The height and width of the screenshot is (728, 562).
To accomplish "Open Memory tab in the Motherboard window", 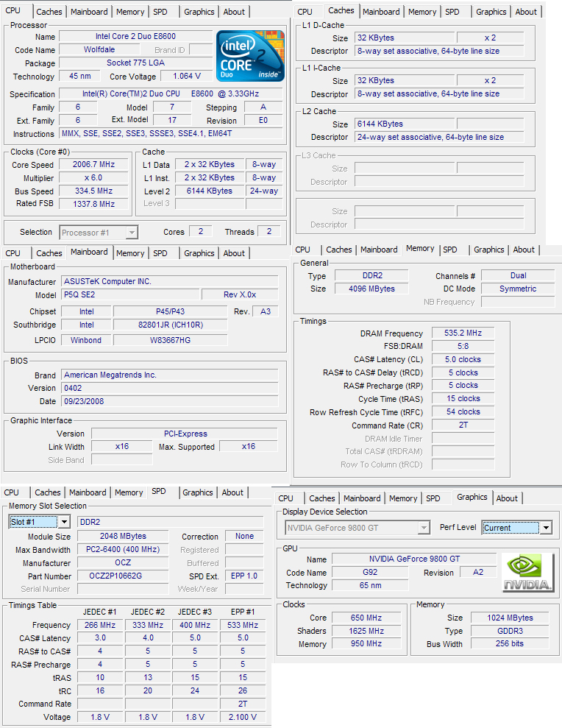I will point(130,253).
